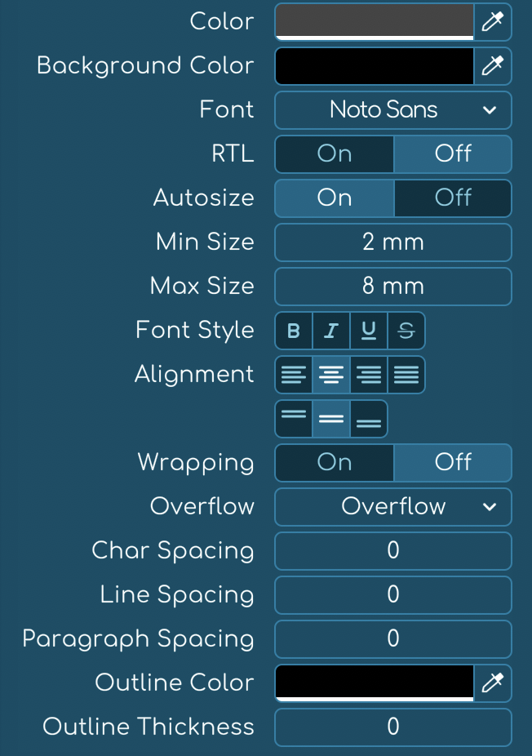
Task: Align text to the left
Action: click(294, 375)
